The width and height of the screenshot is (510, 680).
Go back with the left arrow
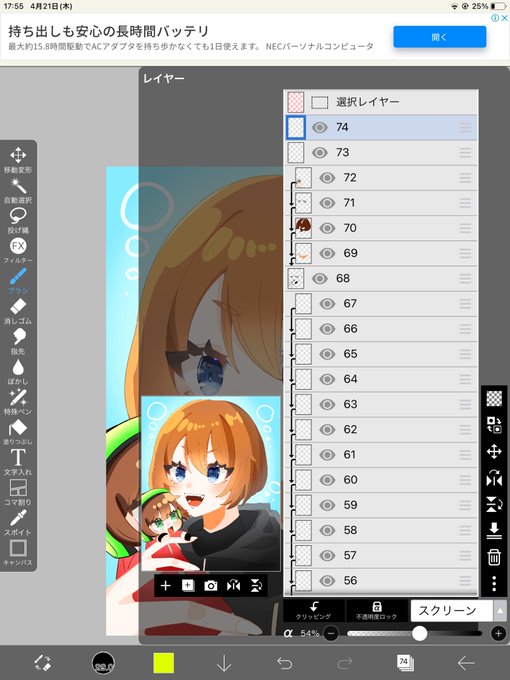click(x=466, y=663)
